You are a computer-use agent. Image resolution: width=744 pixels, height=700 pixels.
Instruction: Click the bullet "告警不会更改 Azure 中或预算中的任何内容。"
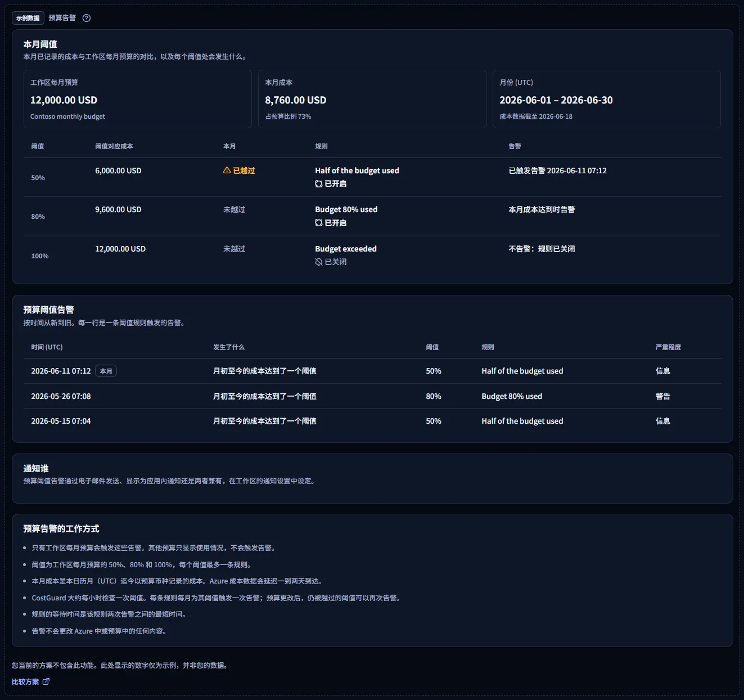[99, 631]
